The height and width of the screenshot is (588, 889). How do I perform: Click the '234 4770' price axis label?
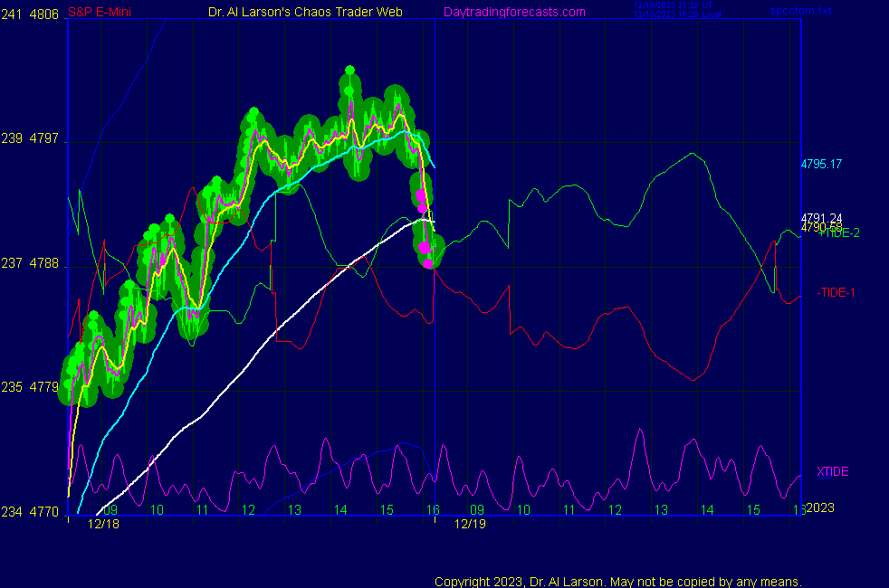[x=30, y=511]
